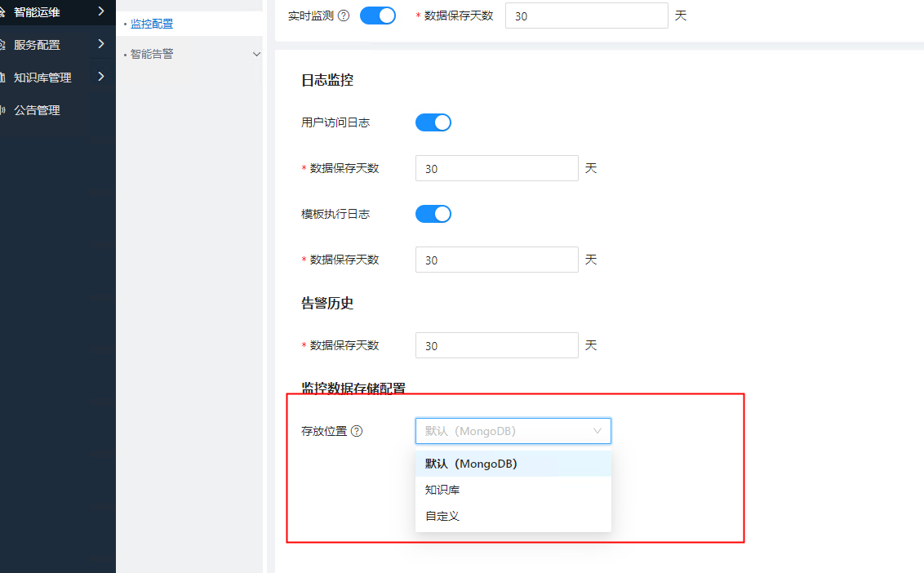Select 默认（MongoDB） option in list
Viewport: 924px width, 573px height.
(x=472, y=464)
